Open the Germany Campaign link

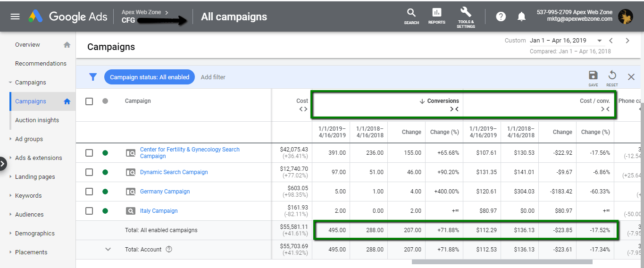pos(165,192)
